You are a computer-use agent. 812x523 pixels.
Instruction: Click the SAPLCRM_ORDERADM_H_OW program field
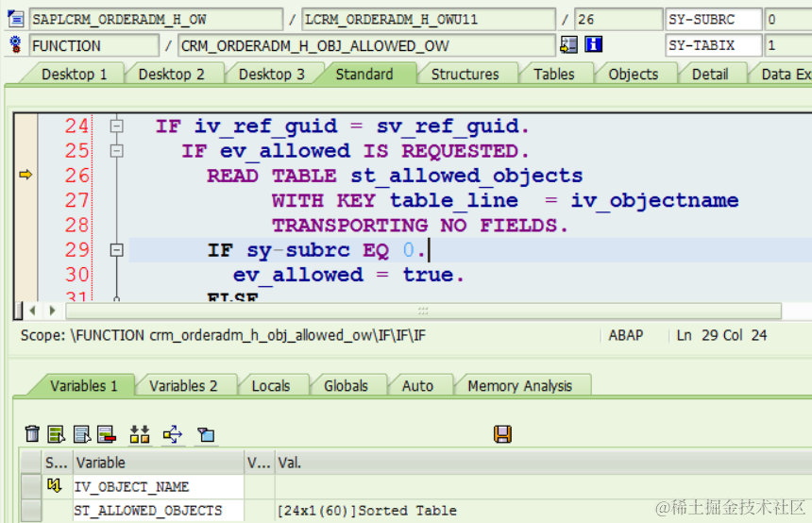156,19
